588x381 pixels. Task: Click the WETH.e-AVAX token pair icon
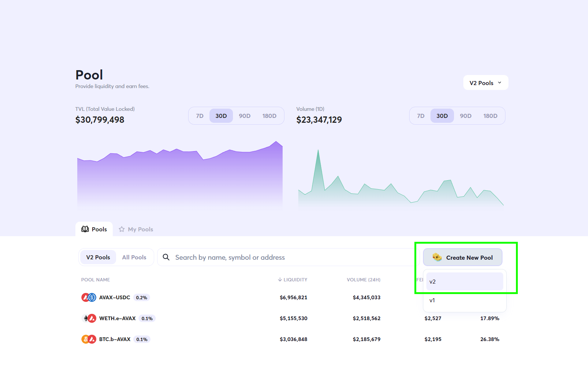[x=89, y=318]
